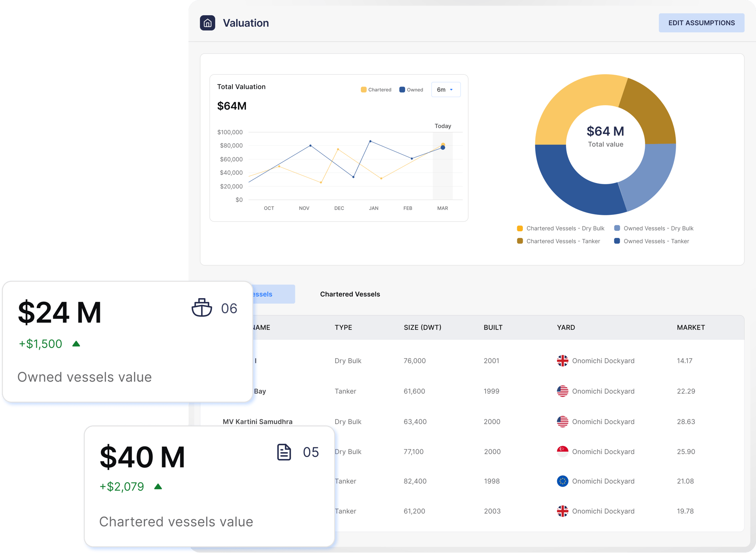Open the 6m time range dropdown
Viewport: 756px width, 553px height.
pos(445,90)
